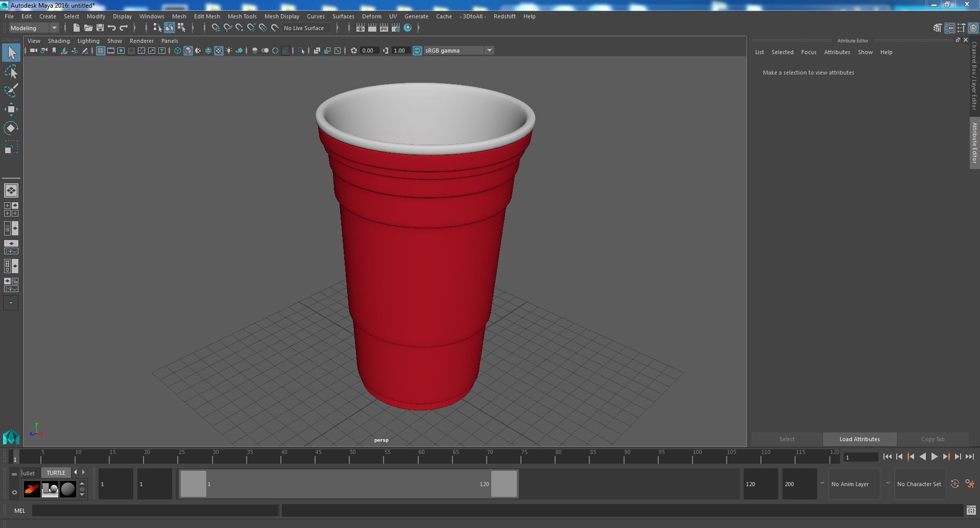The height and width of the screenshot is (528, 980).
Task: Toggle wireframe shading in viewport
Action: 178,51
